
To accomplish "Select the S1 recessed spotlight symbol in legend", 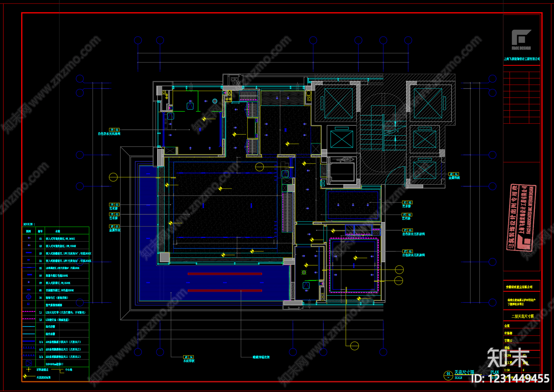I will point(29,238).
